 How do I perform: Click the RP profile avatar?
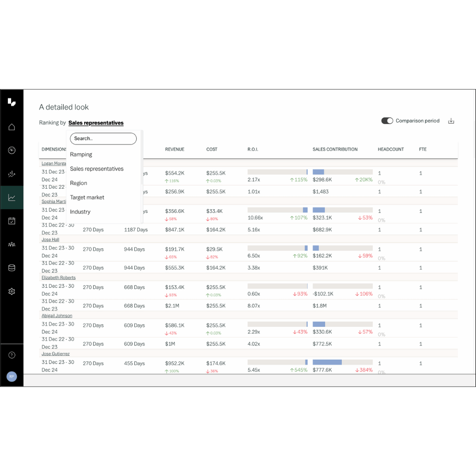12,377
